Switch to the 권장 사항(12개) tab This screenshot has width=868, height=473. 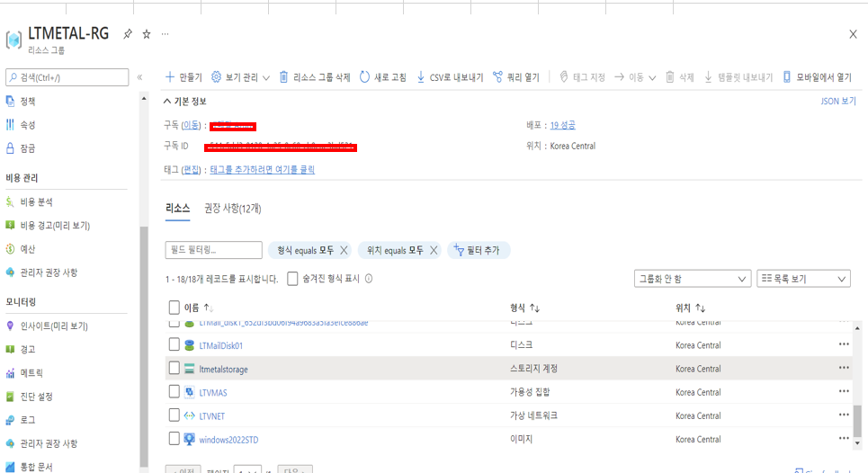[232, 209]
